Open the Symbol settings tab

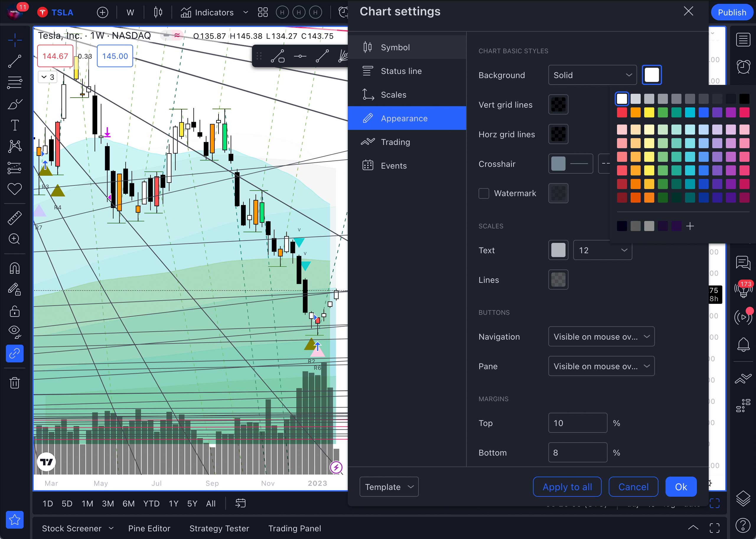click(407, 47)
